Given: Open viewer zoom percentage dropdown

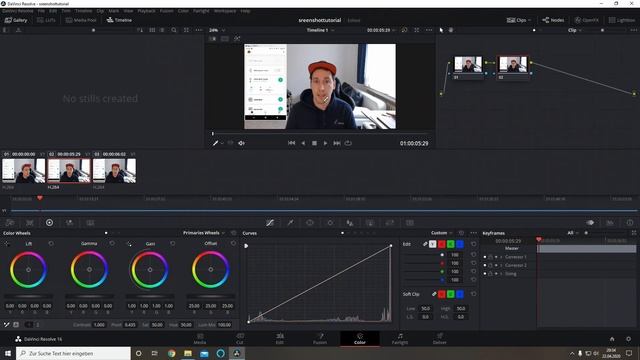Looking at the screenshot, I should (x=217, y=30).
